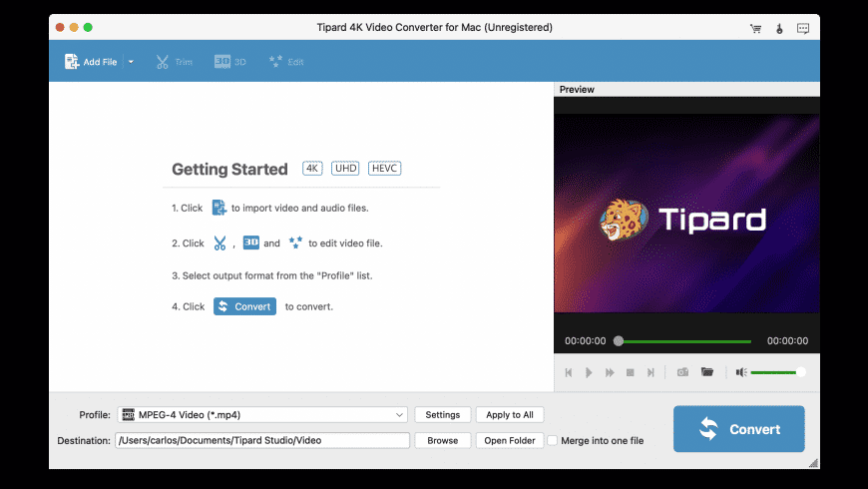Click the Destination path field
This screenshot has height=489, width=868.
[x=262, y=440]
